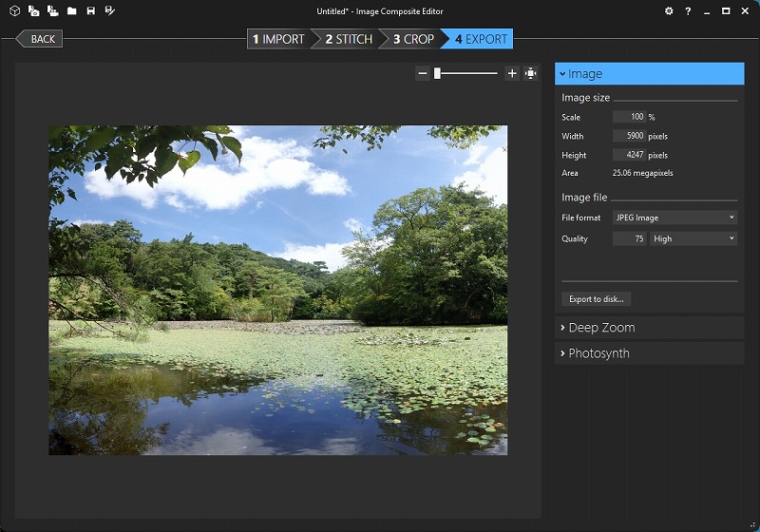Screen dimensions: 760x532
Task: Expand the Deep Zoom section
Action: (650, 328)
